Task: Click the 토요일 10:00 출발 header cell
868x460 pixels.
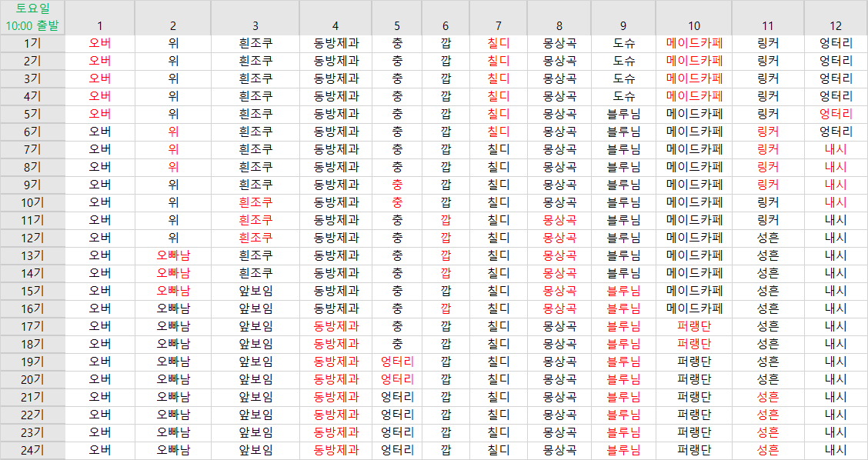Action: (x=32, y=17)
